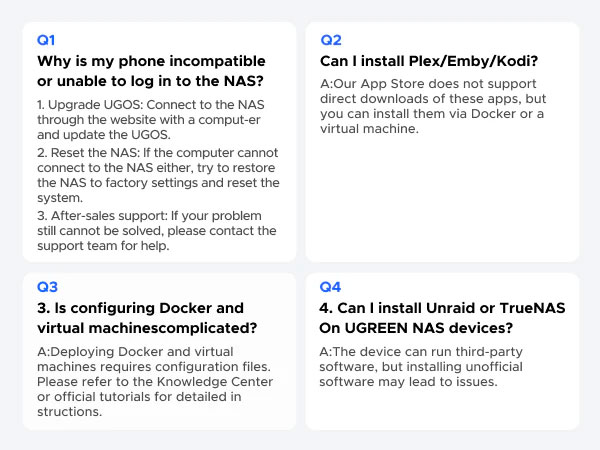This screenshot has width=600, height=450.
Task: Click the Knowledge Center answer paragraph
Action: click(155, 382)
